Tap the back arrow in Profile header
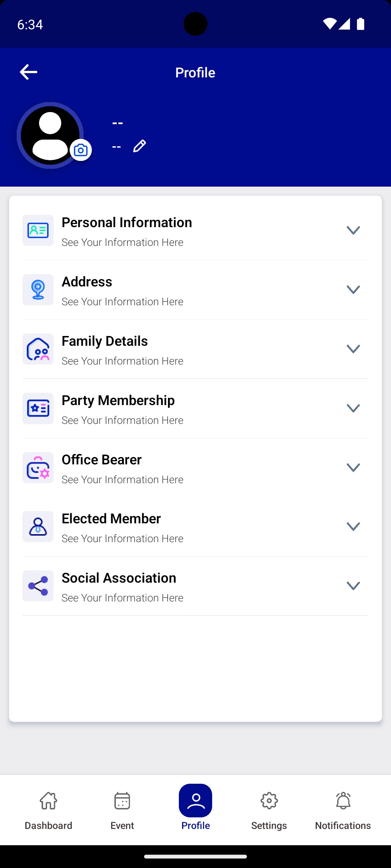 [x=29, y=72]
